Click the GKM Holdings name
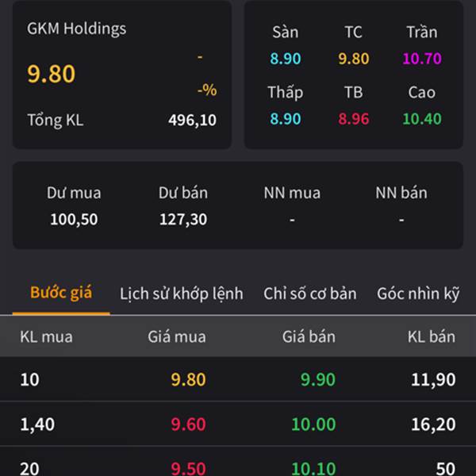 click(76, 29)
